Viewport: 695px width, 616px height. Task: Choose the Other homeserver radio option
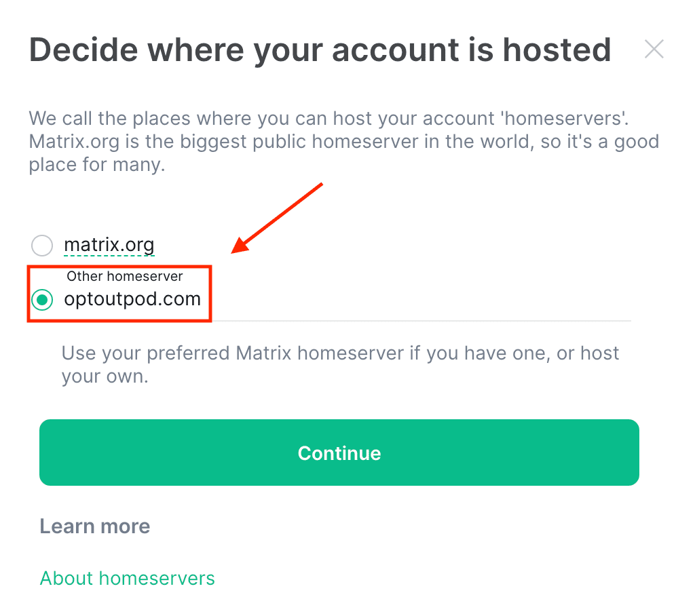coord(42,300)
